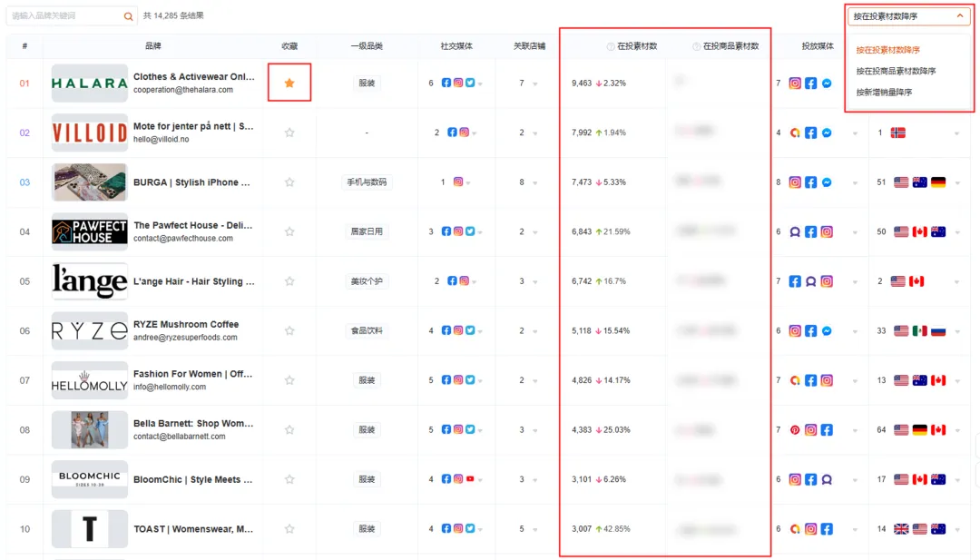Image resolution: width=980 pixels, height=560 pixels.
Task: Open RYZE Mushroom Coffee brand link
Action: click(x=186, y=324)
